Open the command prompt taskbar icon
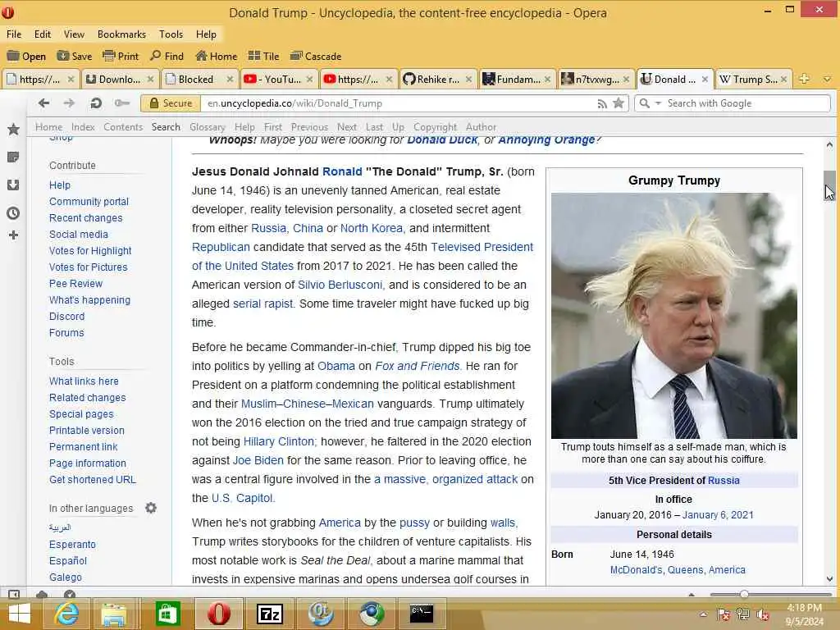This screenshot has height=630, width=840. pyautogui.click(x=422, y=614)
